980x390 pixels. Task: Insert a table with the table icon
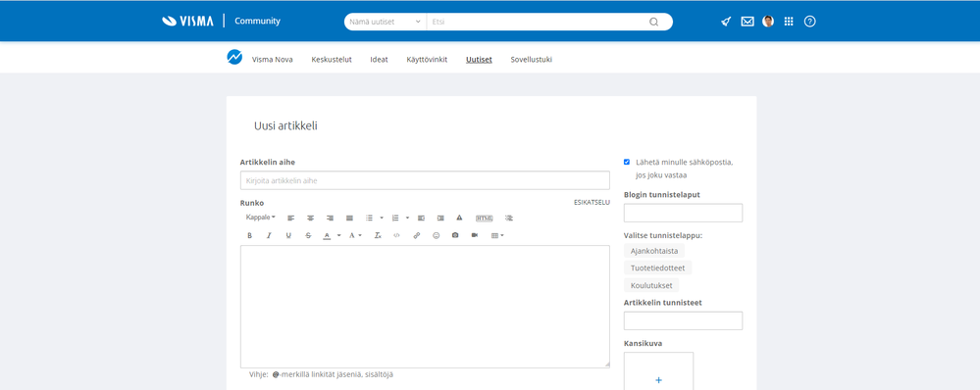tap(494, 235)
